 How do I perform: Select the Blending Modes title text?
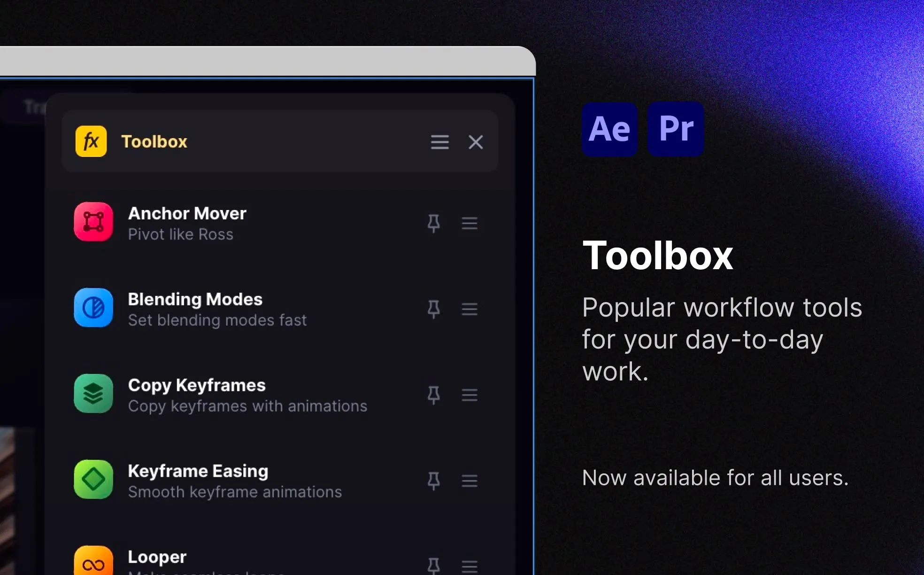click(195, 299)
